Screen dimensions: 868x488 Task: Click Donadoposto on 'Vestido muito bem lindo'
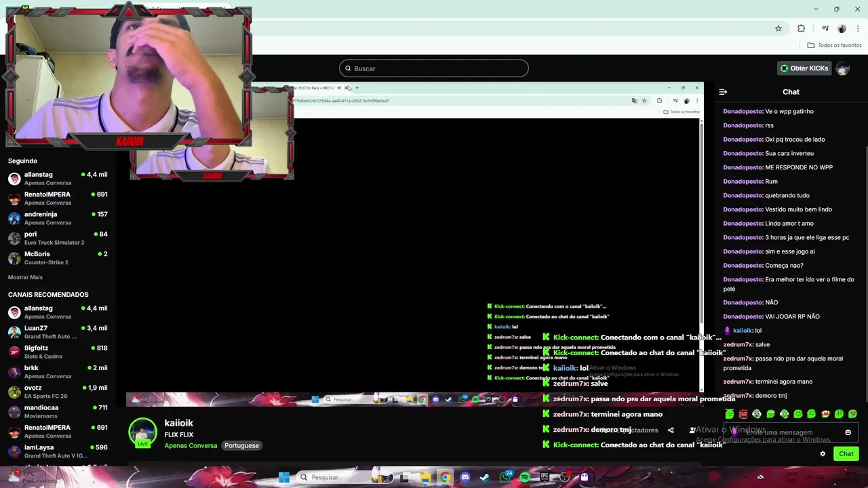743,209
